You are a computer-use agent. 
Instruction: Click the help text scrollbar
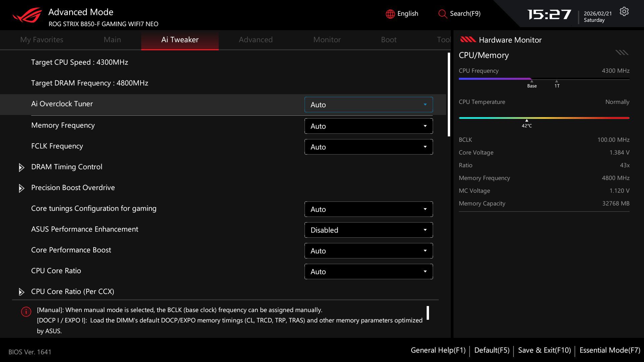[x=428, y=313]
